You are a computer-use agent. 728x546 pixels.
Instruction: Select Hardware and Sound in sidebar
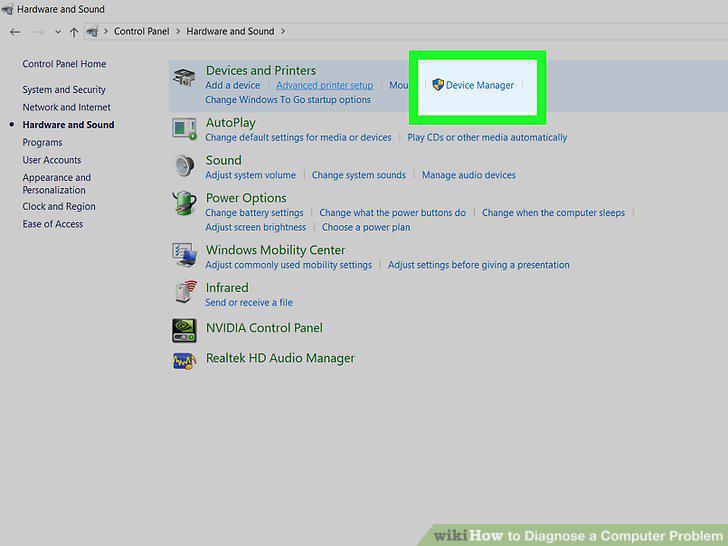(x=68, y=124)
